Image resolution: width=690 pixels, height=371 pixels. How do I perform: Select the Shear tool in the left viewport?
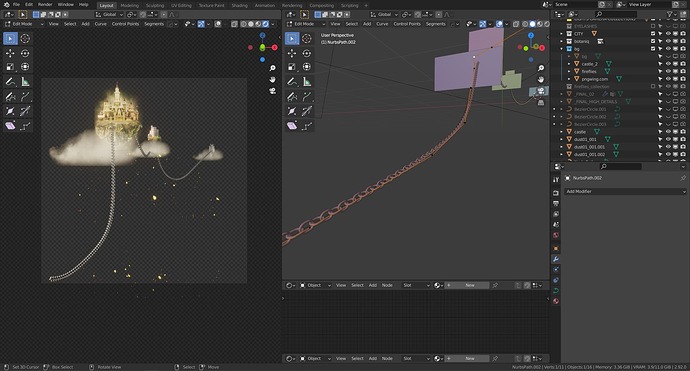10,126
